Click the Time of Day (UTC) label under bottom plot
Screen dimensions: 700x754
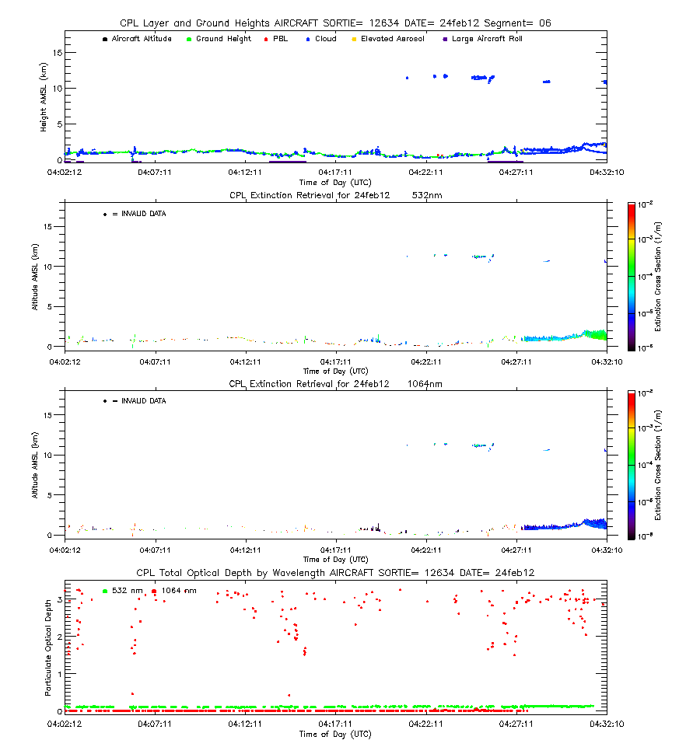[x=335, y=734]
